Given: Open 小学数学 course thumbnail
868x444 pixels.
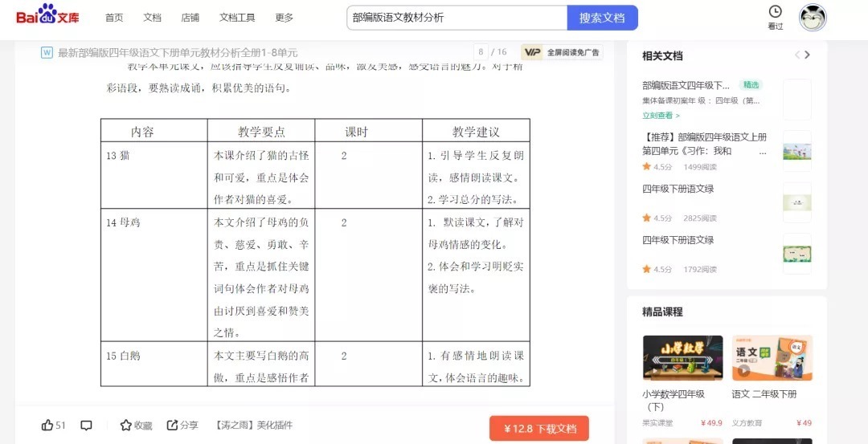Looking at the screenshot, I should (x=682, y=358).
